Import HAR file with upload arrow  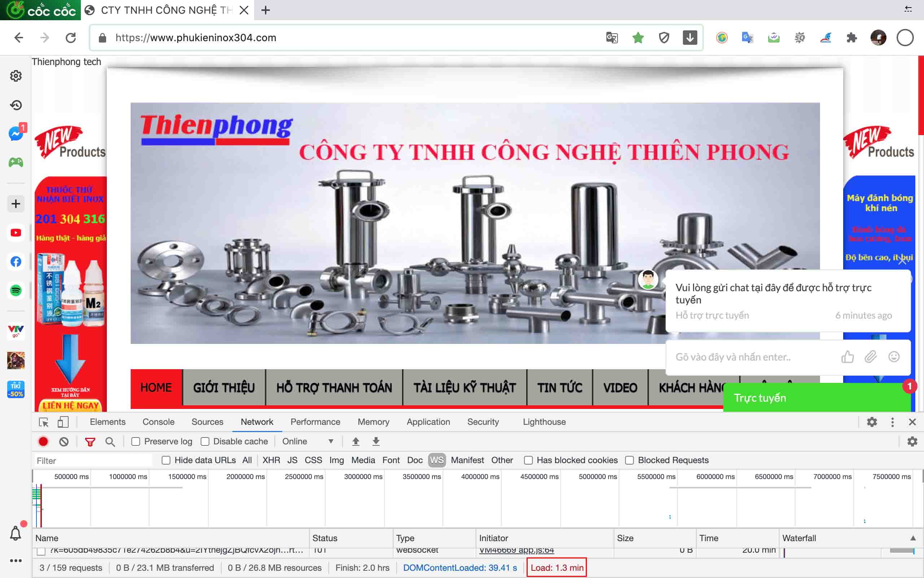pyautogui.click(x=356, y=441)
